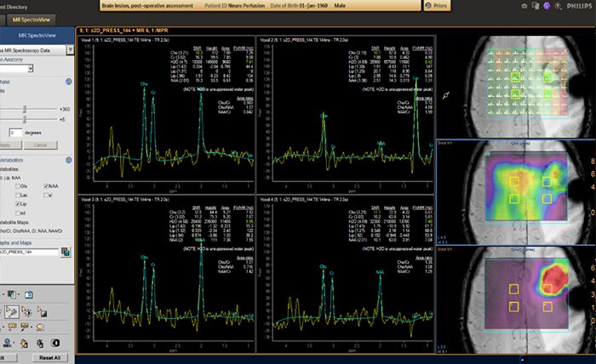The height and width of the screenshot is (364, 596).
Task: Click the Reset All button
Action: 49,357
